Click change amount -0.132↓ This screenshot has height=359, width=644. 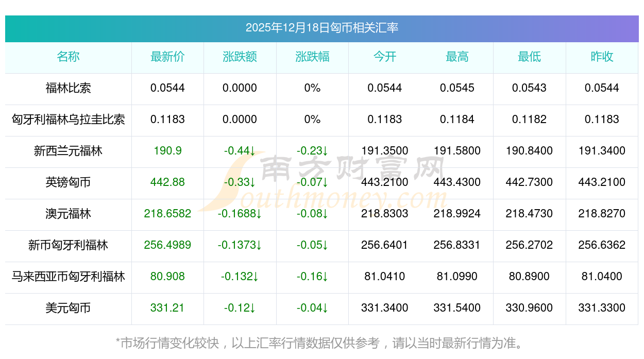pyautogui.click(x=240, y=277)
